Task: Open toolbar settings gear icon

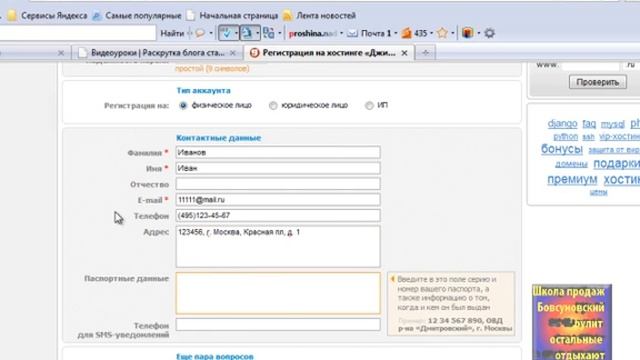Action: (489, 33)
